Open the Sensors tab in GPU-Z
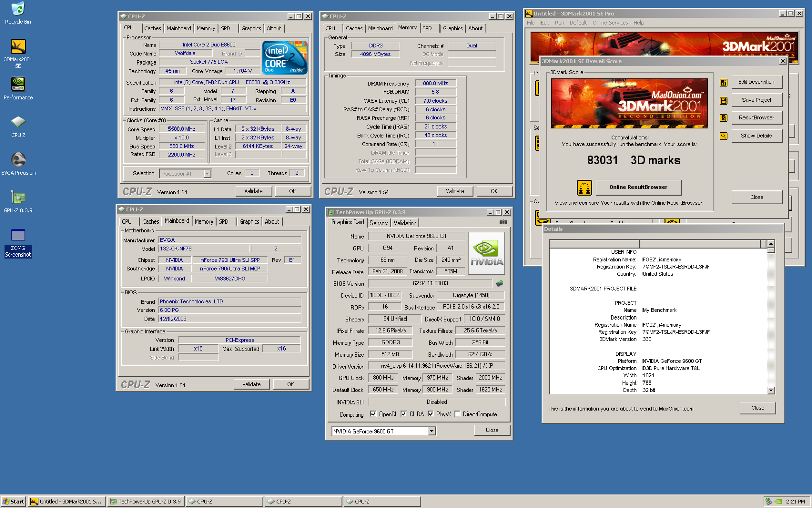The width and height of the screenshot is (812, 508). 379,223
